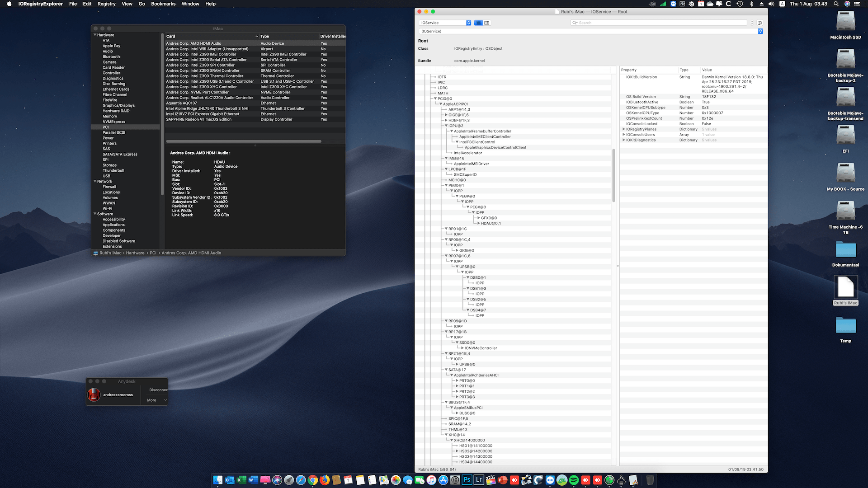
Task: Open Spotify from the Dock
Action: pos(574,480)
